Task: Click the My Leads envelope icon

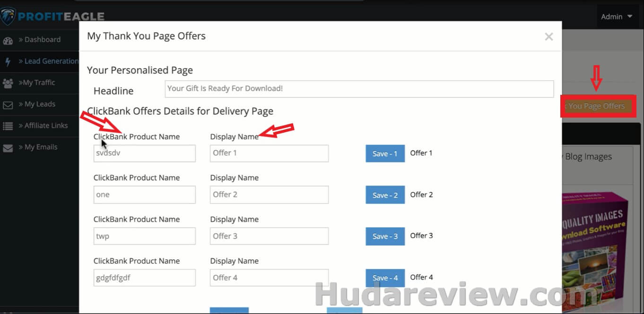Action: pos(8,105)
